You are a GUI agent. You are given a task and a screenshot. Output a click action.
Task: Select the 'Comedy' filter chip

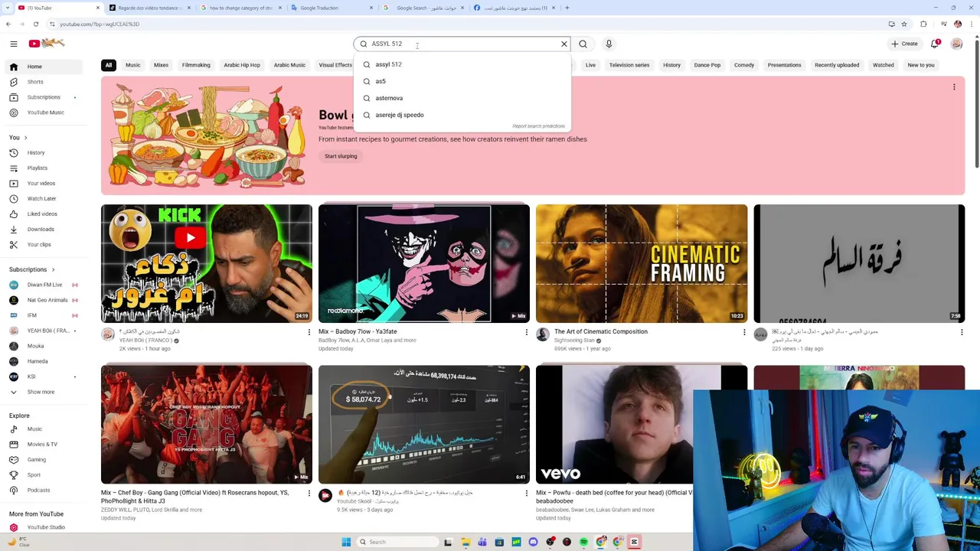pyautogui.click(x=744, y=65)
